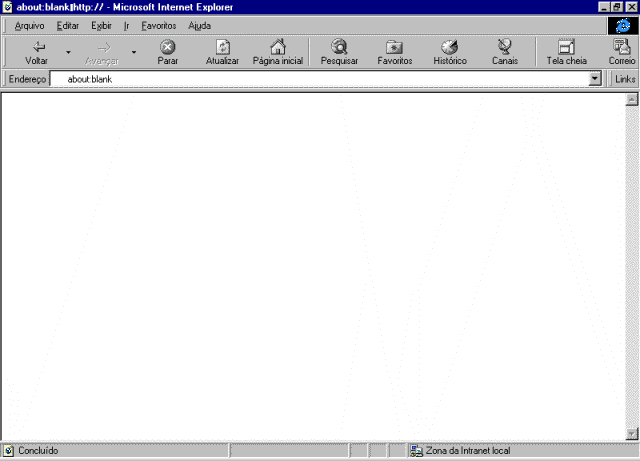Go back using the Voltar button
640x461 pixels.
tap(37, 52)
